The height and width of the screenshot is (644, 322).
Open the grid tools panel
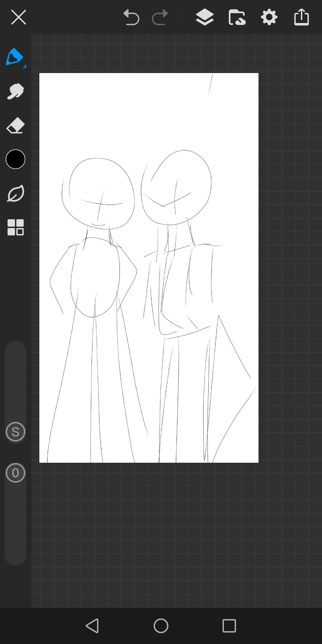pyautogui.click(x=16, y=227)
